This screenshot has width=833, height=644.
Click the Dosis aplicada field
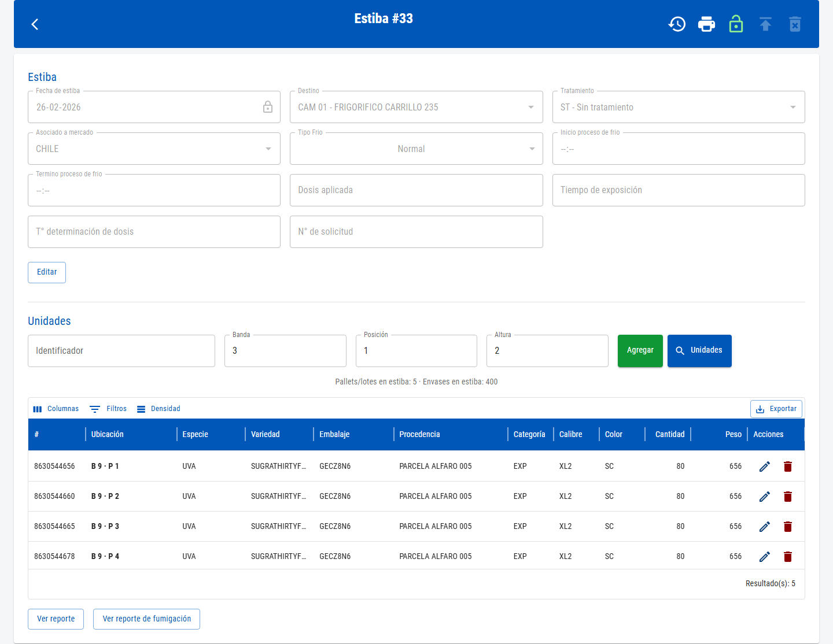(x=416, y=190)
